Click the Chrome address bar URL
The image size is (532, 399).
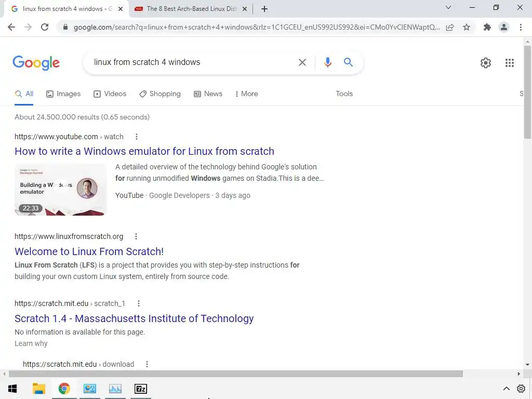(x=257, y=27)
